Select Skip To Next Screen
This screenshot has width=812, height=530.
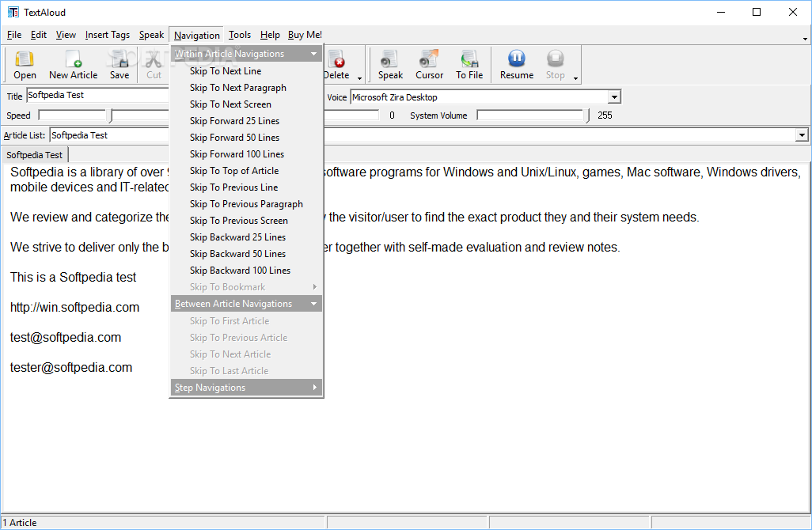[x=246, y=104]
